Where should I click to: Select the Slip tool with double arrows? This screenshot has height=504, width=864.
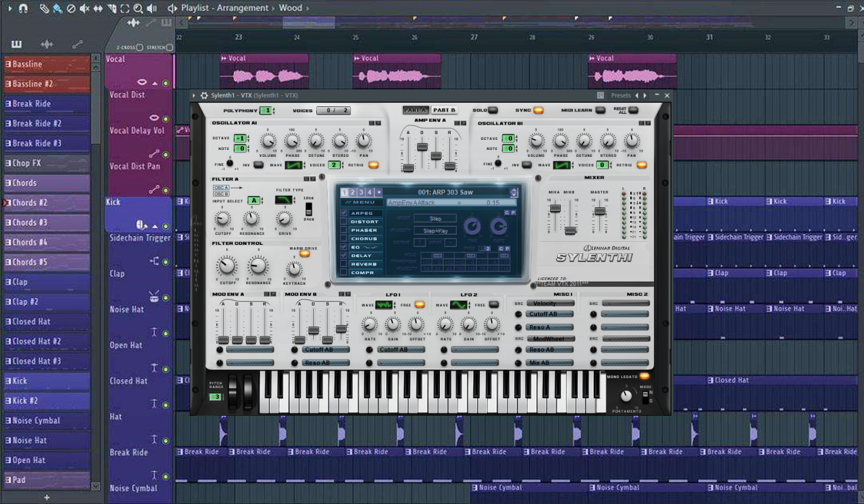click(98, 8)
